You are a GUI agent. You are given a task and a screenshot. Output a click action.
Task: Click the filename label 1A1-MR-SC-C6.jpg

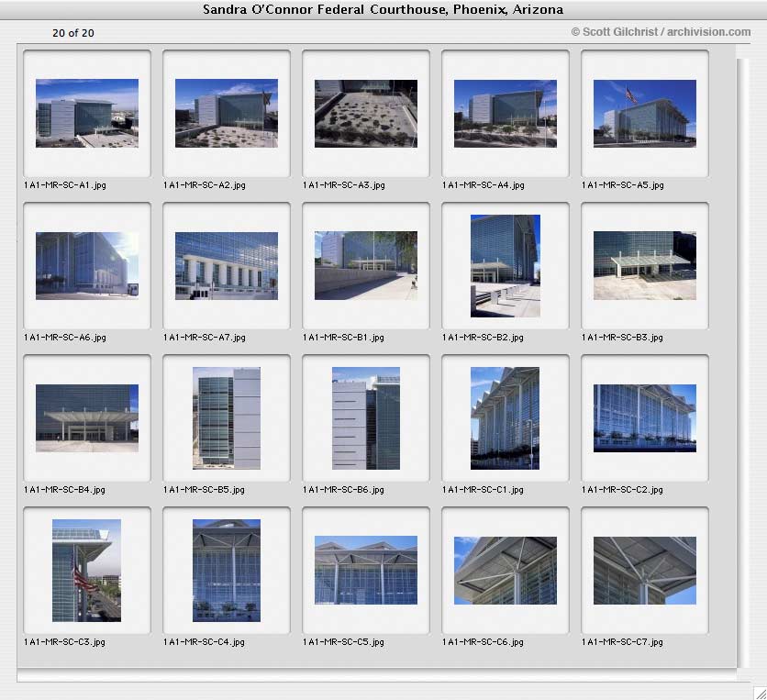click(483, 642)
